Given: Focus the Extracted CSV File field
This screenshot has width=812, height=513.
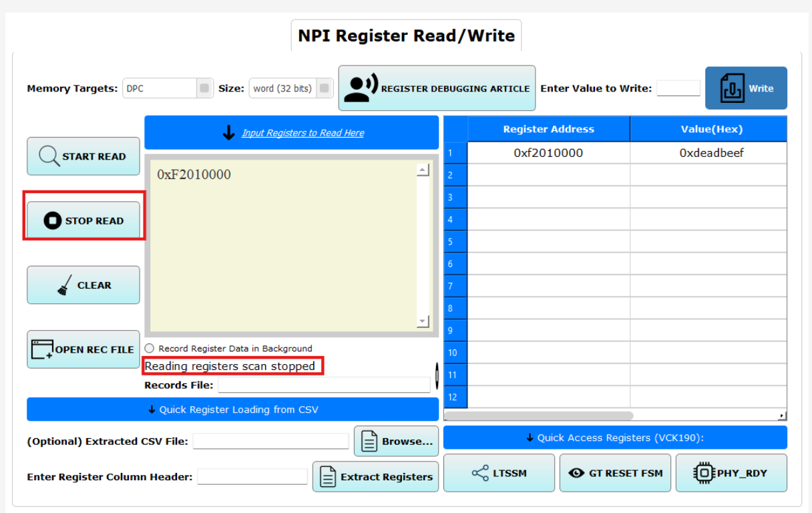Looking at the screenshot, I should point(271,441).
